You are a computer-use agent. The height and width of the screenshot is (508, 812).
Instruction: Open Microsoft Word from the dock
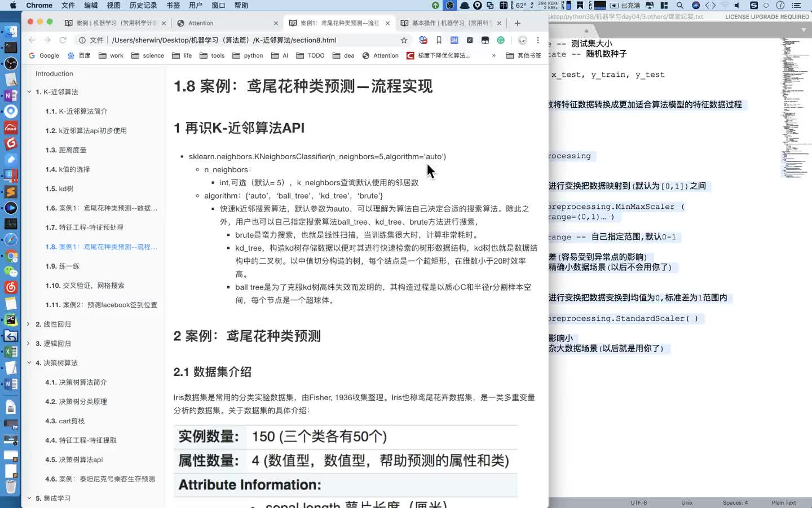11,384
